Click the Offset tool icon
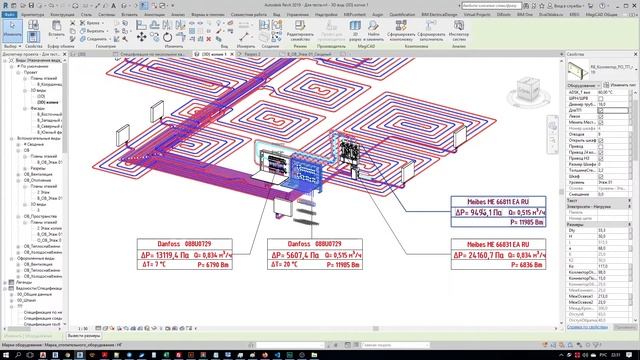640x360 pixels. (x=154, y=25)
